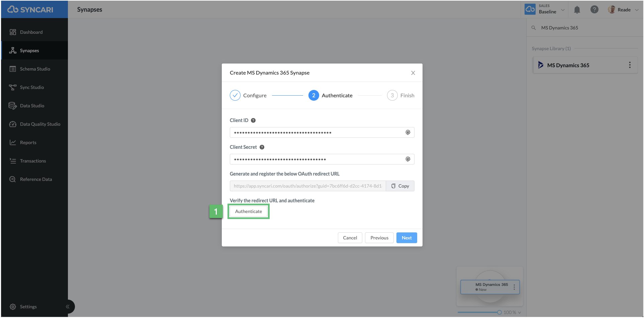Viewport: 644px width, 318px height.
Task: Show the Client Secret help tooltip
Action: tap(262, 147)
